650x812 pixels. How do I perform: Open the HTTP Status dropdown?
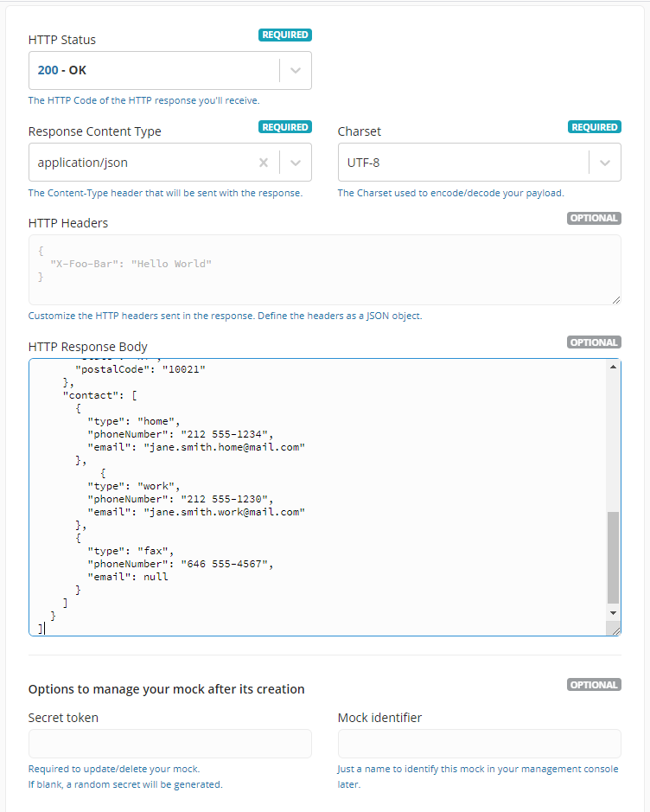295,70
